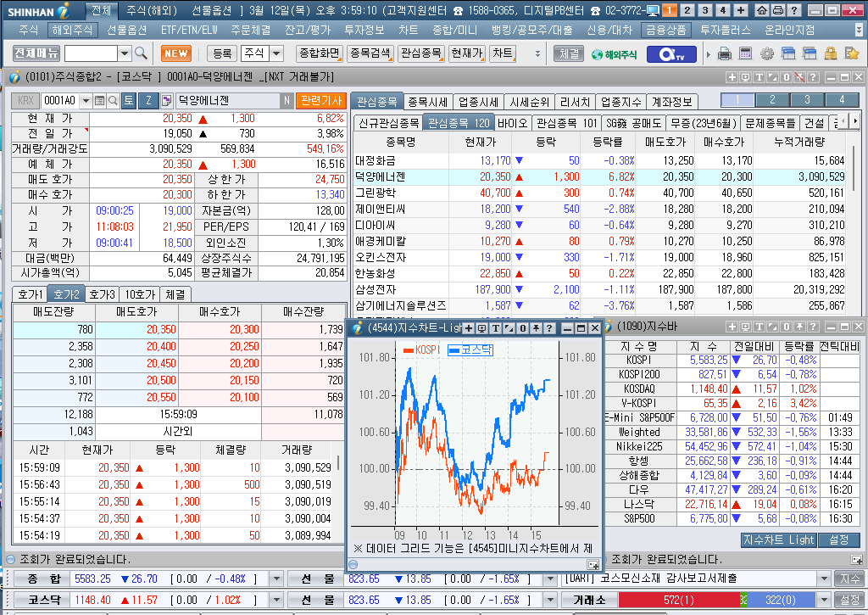Click the Z button beside stock code
The height and width of the screenshot is (615, 868).
click(x=148, y=100)
